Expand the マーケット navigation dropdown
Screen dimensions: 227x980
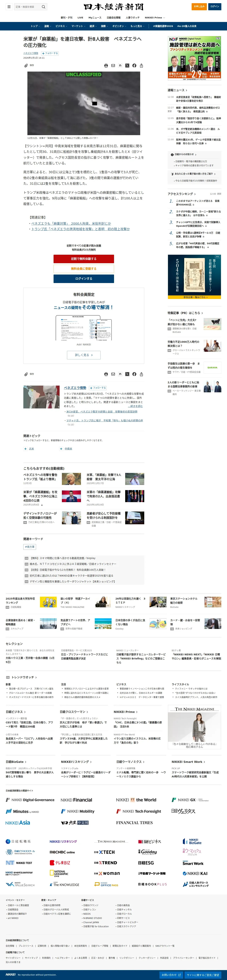click(x=78, y=26)
